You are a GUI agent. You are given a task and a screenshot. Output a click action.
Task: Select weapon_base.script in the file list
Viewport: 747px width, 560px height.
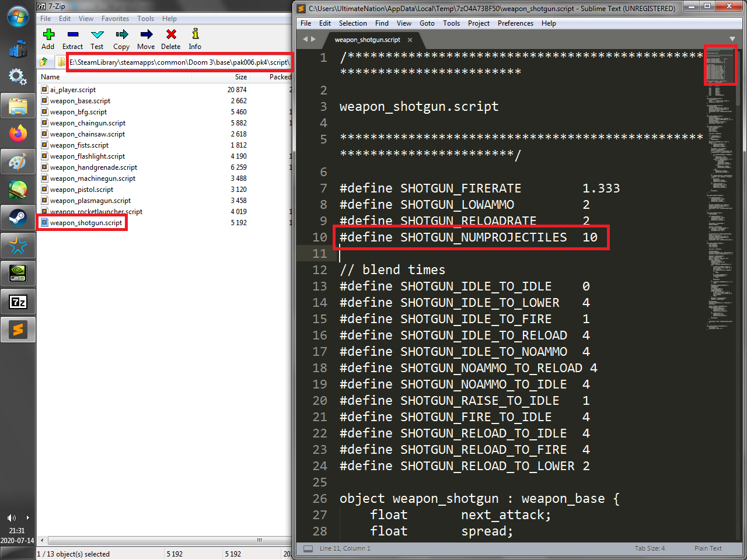(80, 101)
